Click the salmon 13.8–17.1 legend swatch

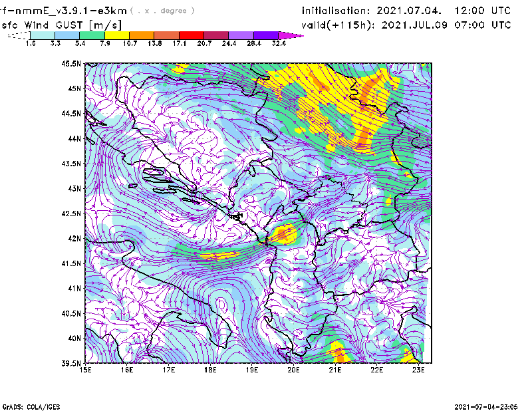tap(167, 35)
